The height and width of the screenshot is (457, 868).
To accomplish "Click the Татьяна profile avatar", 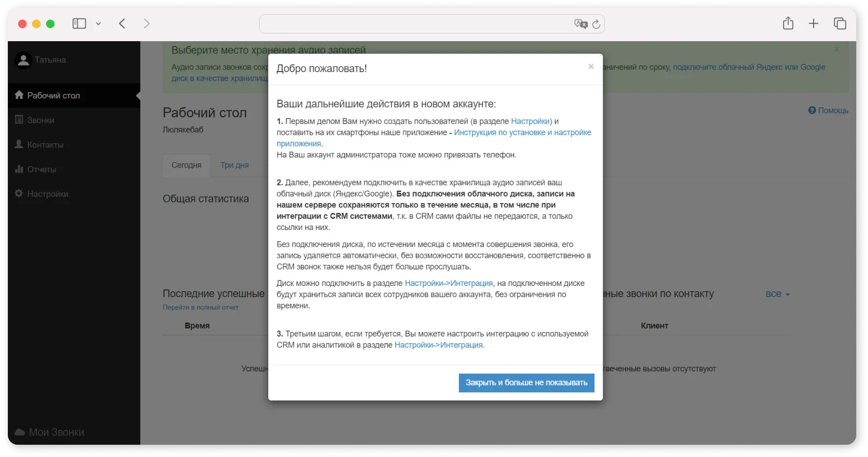I will 23,59.
